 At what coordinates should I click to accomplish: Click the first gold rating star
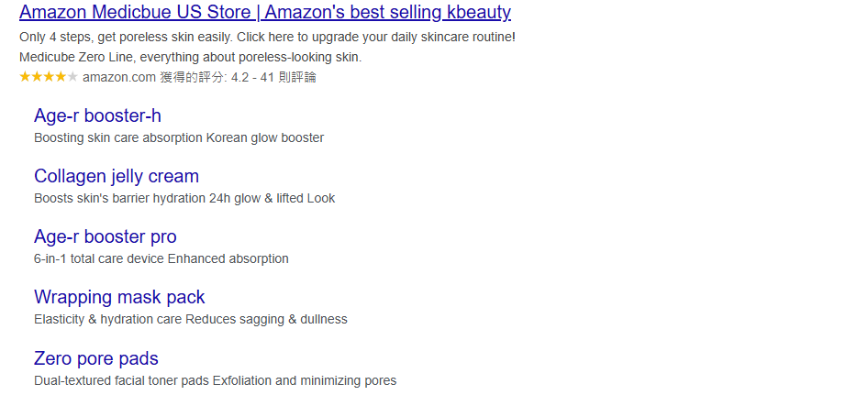click(25, 77)
